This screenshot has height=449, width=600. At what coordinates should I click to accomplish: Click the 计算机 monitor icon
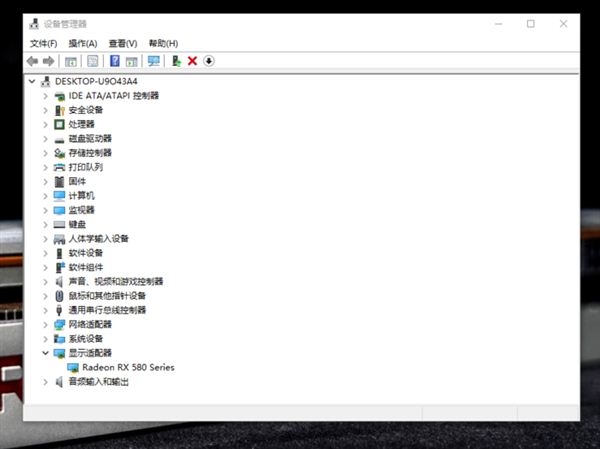point(59,196)
